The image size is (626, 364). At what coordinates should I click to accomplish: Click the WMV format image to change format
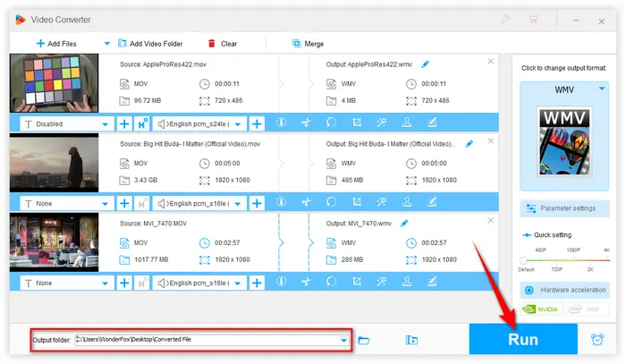click(x=564, y=141)
